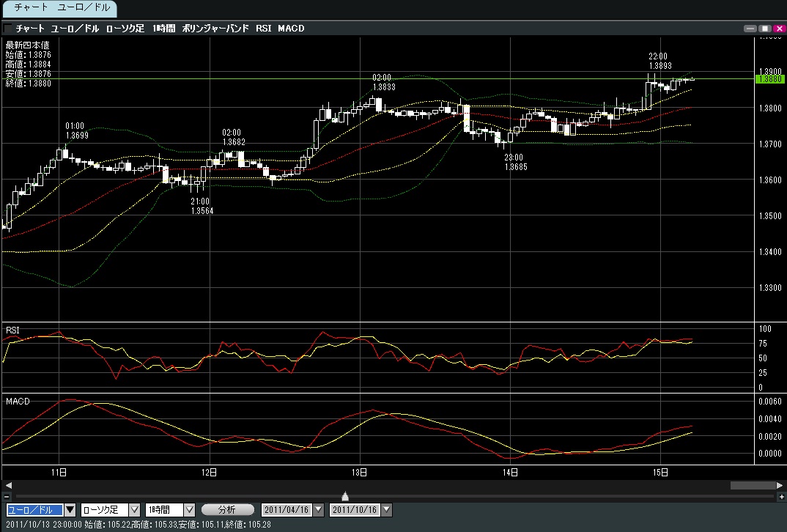Open the 1時間 timeframe dropdown

189,510
